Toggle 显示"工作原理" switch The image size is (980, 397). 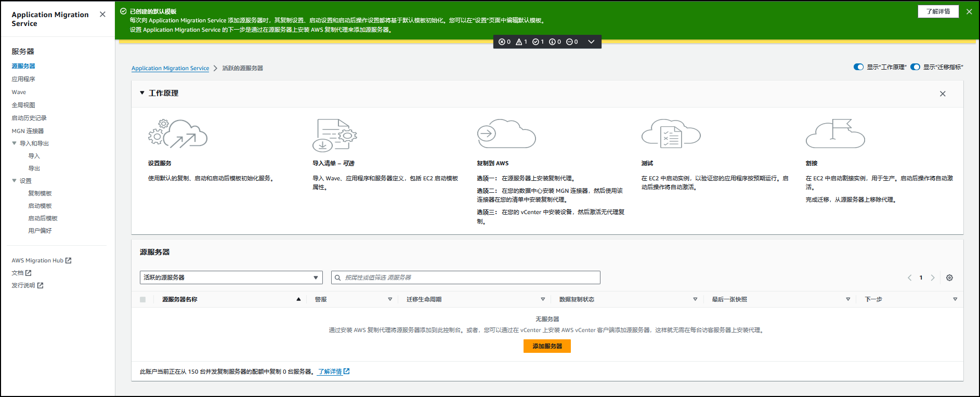tap(858, 67)
